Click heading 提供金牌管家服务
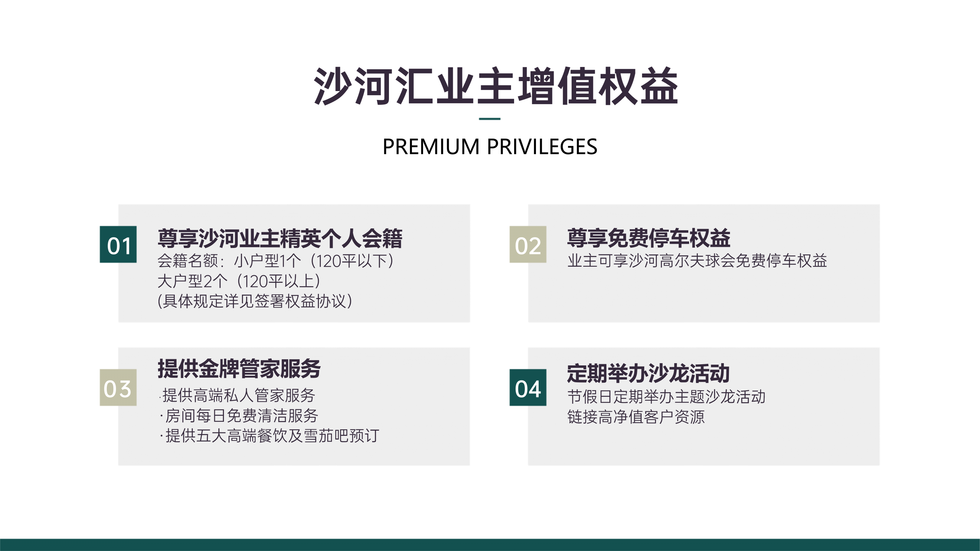This screenshot has width=980, height=551. 239,369
